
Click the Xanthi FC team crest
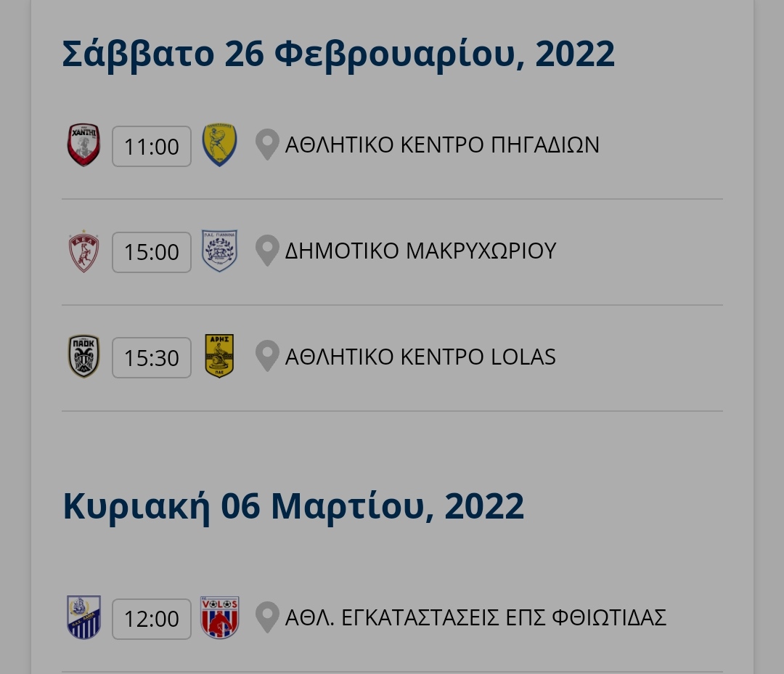coord(84,145)
